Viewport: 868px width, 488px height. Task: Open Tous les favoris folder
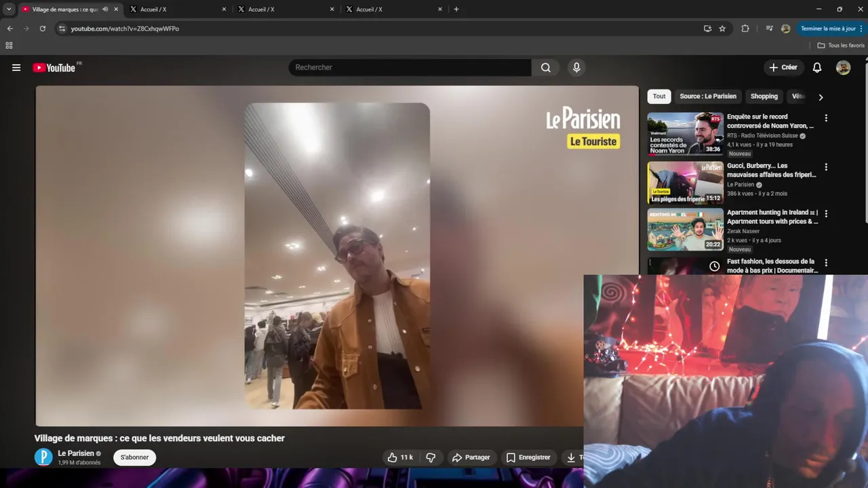[841, 45]
